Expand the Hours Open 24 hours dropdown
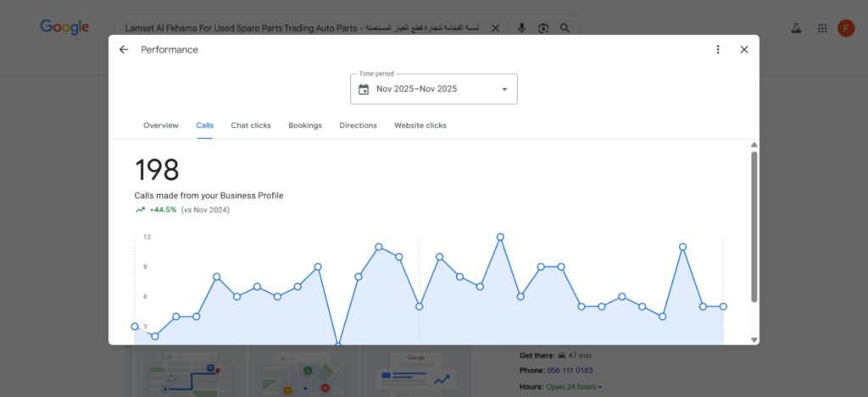This screenshot has width=868, height=397. tap(600, 388)
